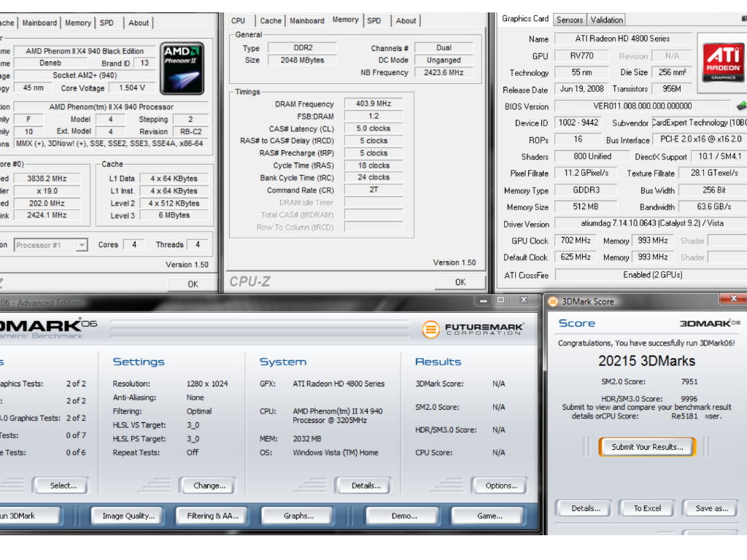Viewport: 747px width, 560px height.
Task: Open the Processor #1 selection dropdown
Action: [82, 245]
